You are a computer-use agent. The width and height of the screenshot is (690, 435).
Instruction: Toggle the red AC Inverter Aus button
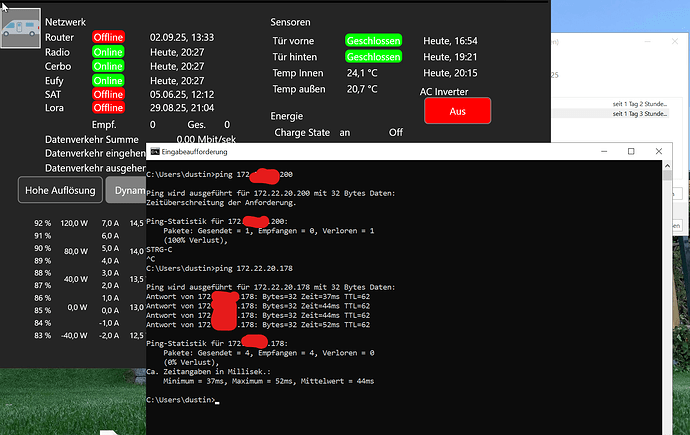click(x=457, y=111)
